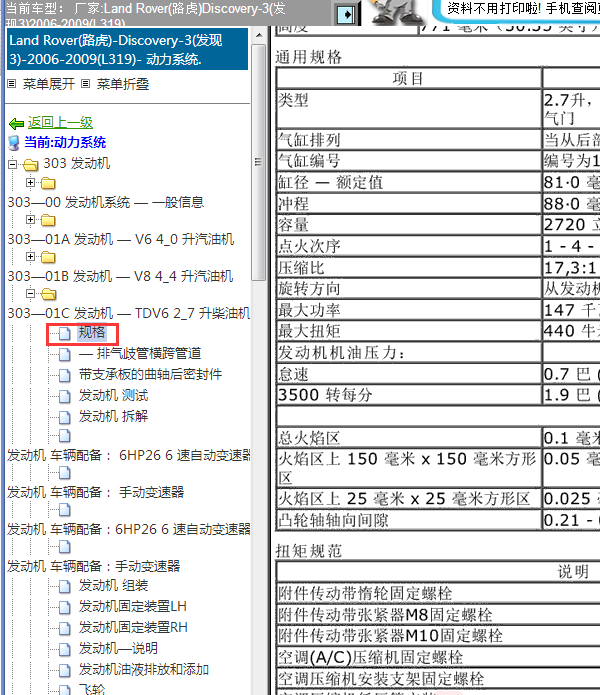Viewport: 600px width, 695px height.
Task: Click the 通用规格 section heading
Action: [309, 57]
